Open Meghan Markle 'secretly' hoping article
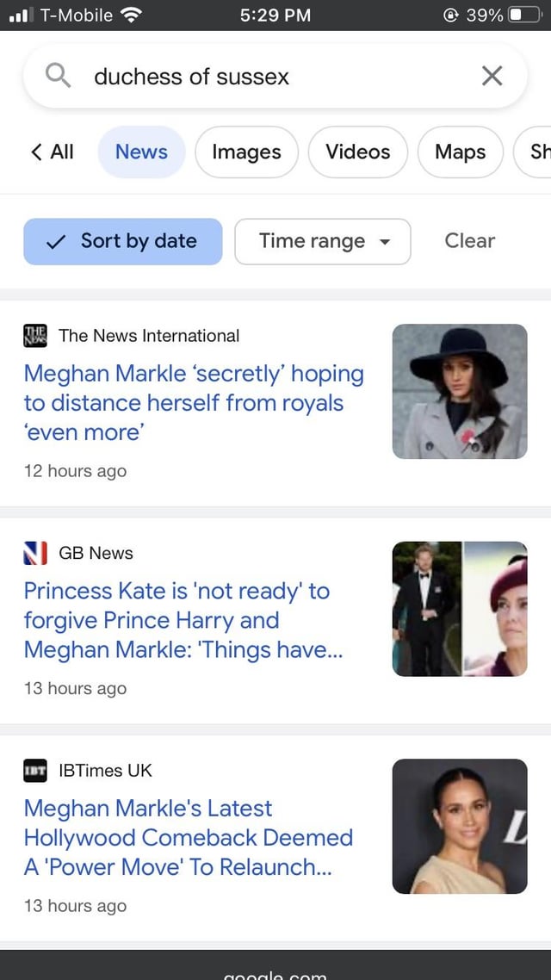551x980 pixels. [x=194, y=403]
